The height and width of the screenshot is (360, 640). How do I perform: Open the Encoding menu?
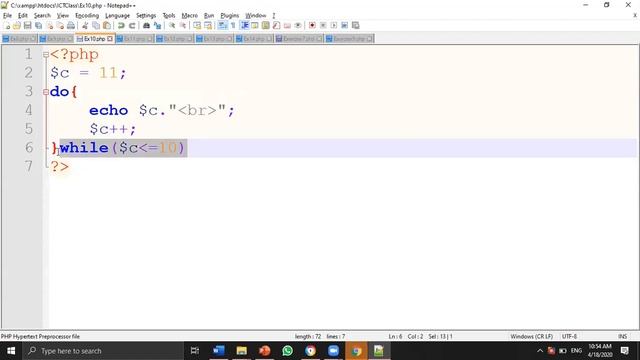tap(87, 16)
